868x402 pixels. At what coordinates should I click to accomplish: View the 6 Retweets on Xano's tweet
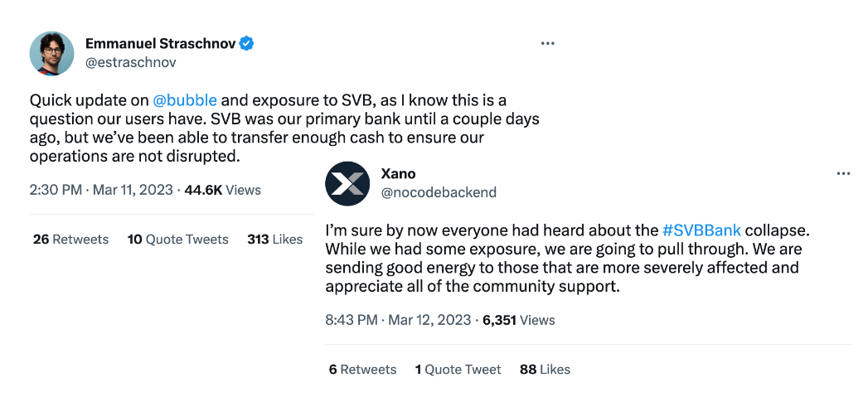pos(362,370)
